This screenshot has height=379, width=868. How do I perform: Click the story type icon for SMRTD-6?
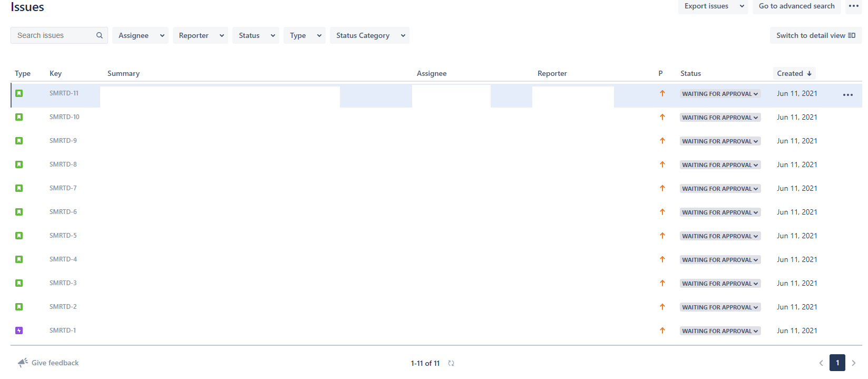point(19,212)
